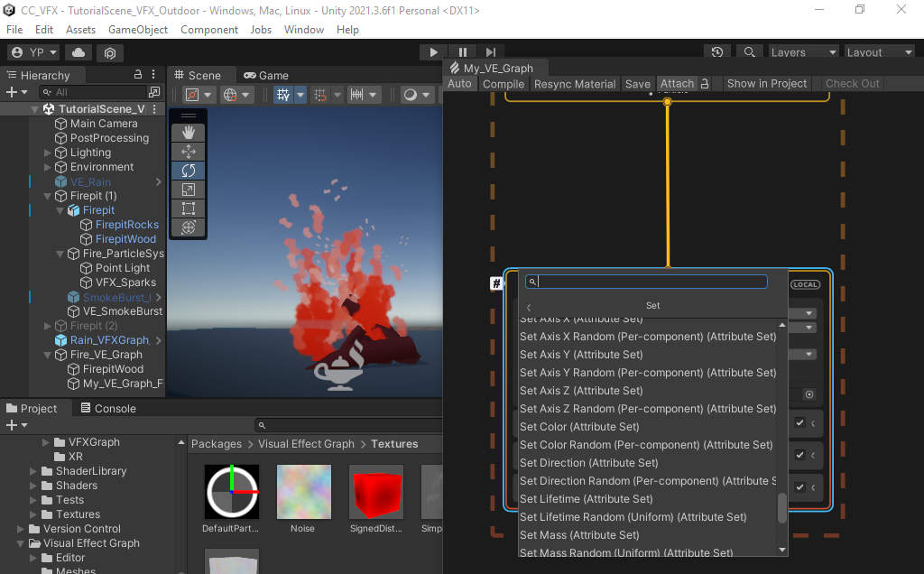
Task: Click Show in Project button
Action: coord(767,84)
